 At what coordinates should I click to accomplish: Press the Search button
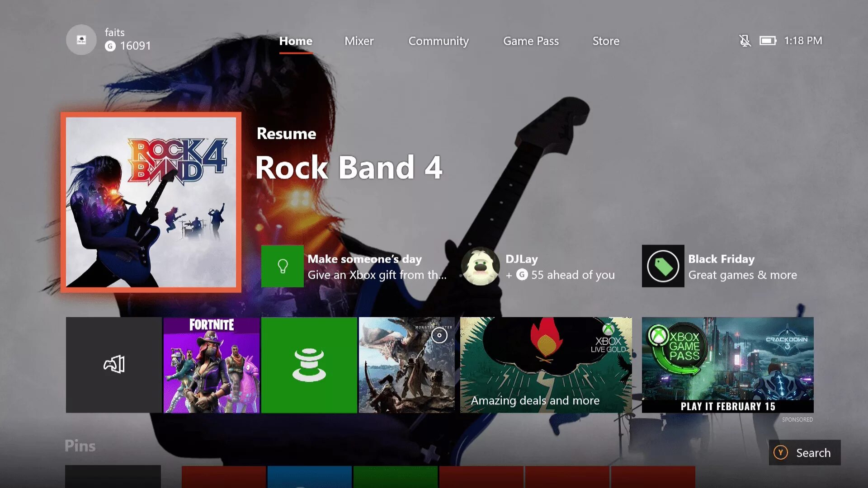[805, 453]
